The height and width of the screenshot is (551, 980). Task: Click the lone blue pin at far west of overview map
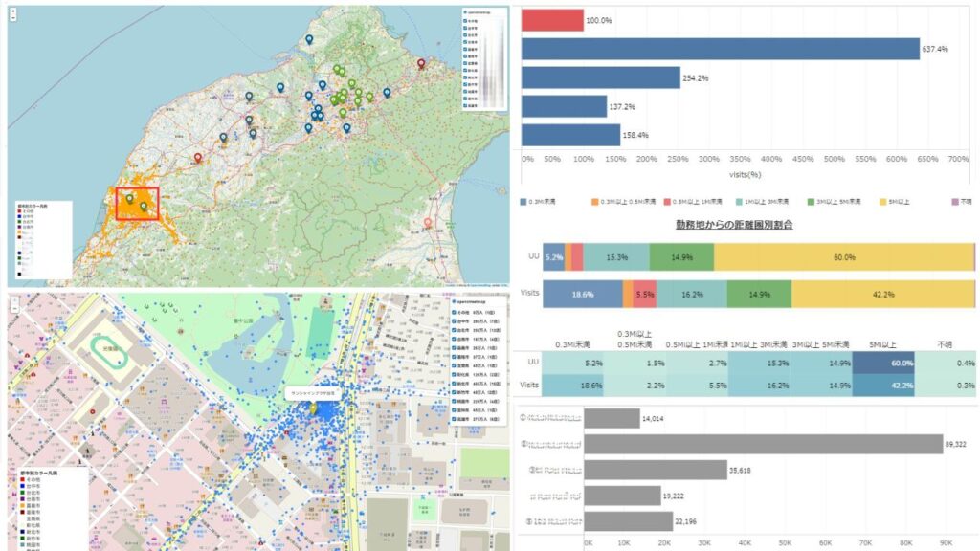pos(222,135)
